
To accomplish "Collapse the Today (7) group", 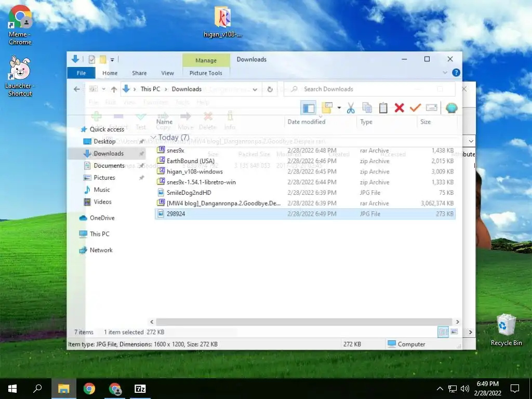I will click(x=153, y=137).
